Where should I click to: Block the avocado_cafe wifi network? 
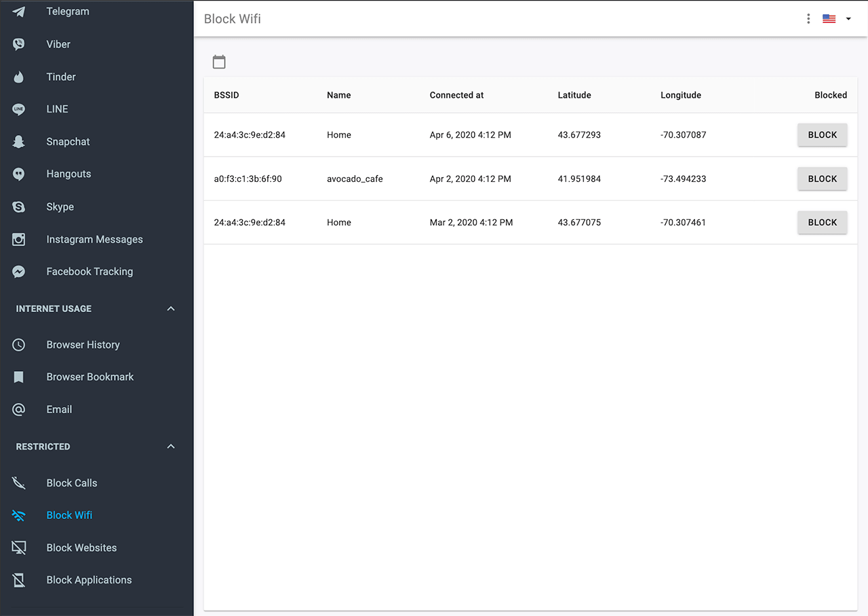coord(822,179)
